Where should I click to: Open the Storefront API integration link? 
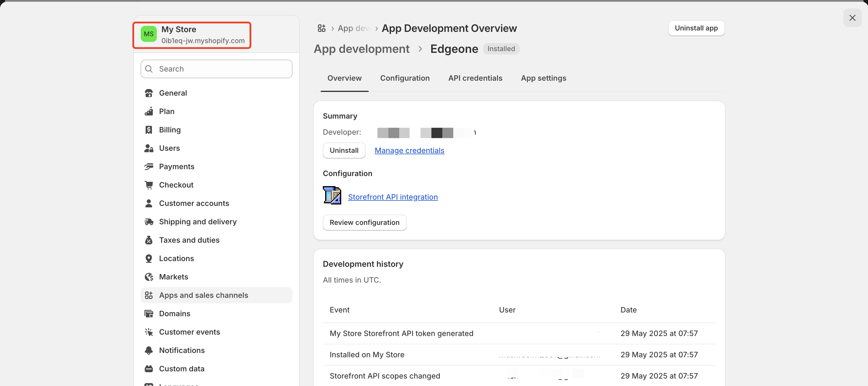click(x=393, y=197)
